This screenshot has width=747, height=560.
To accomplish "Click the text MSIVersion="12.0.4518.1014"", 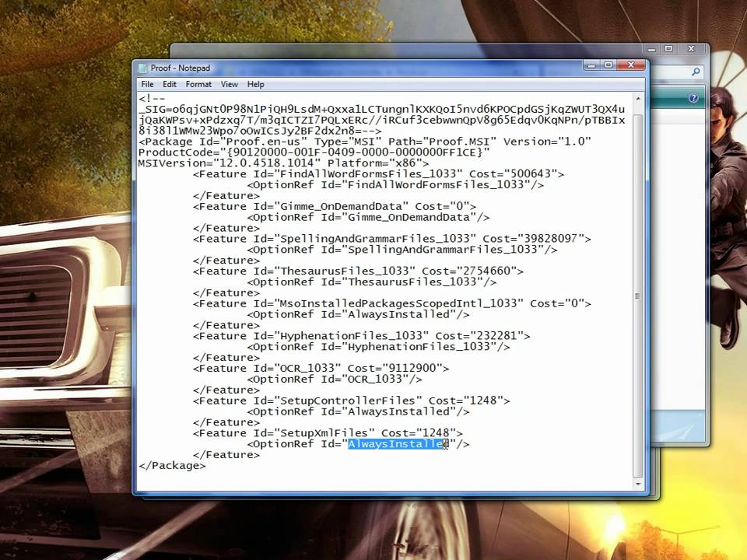I will pyautogui.click(x=229, y=163).
